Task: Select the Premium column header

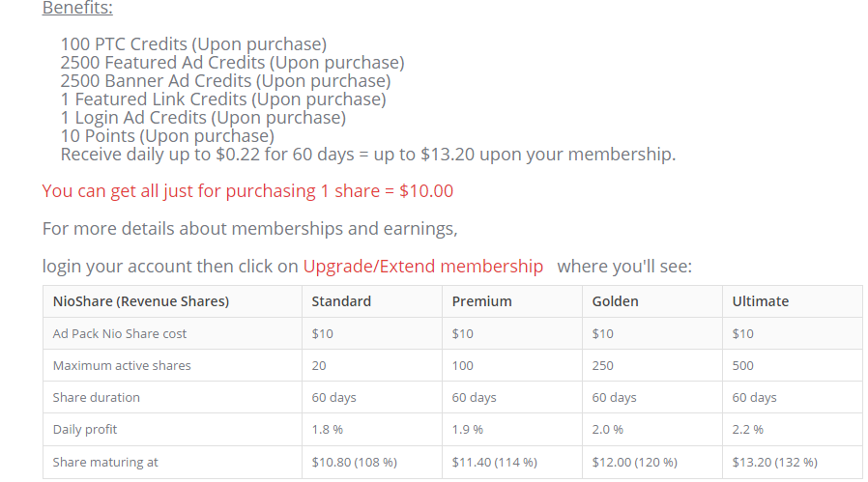Action: (x=481, y=301)
